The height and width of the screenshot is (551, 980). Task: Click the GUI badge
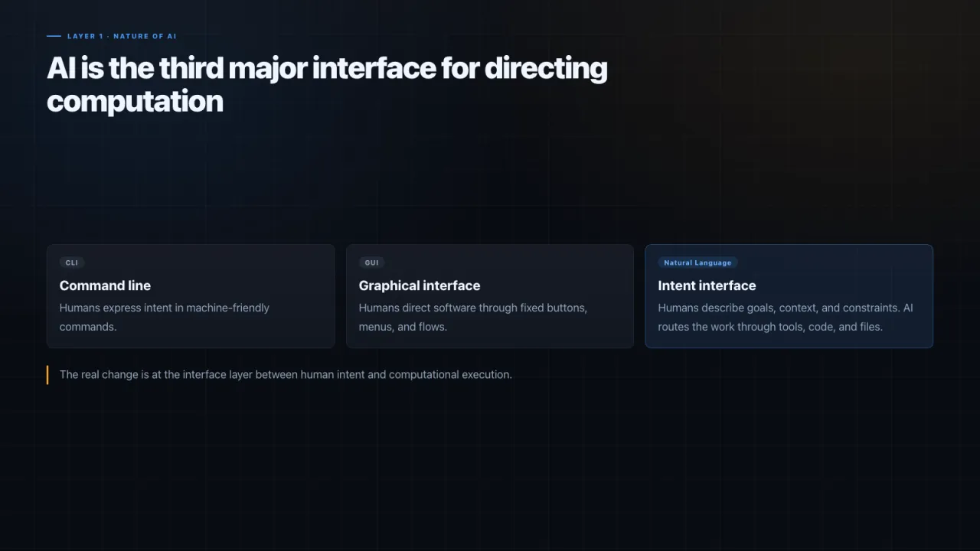371,262
